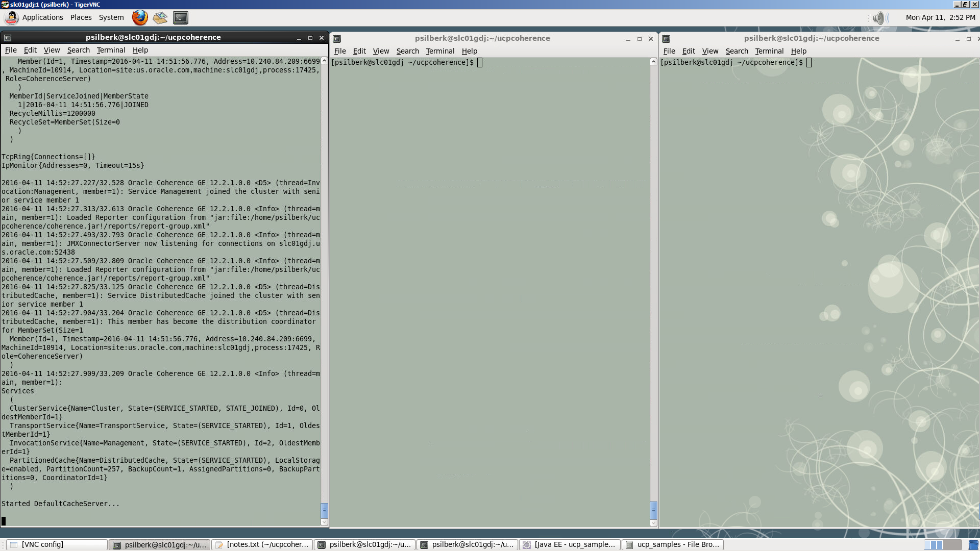Click the date and time clock
The image size is (980, 551).
pos(940,17)
